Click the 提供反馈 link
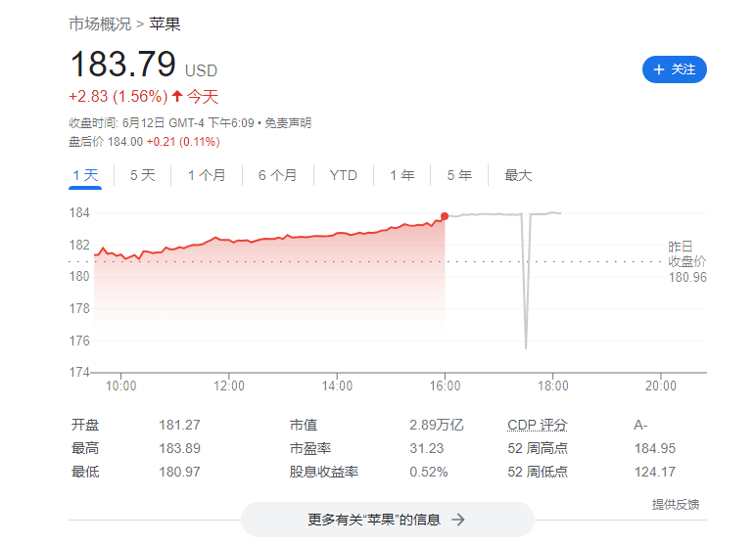Screen dimensions: 756x545 point(676,504)
